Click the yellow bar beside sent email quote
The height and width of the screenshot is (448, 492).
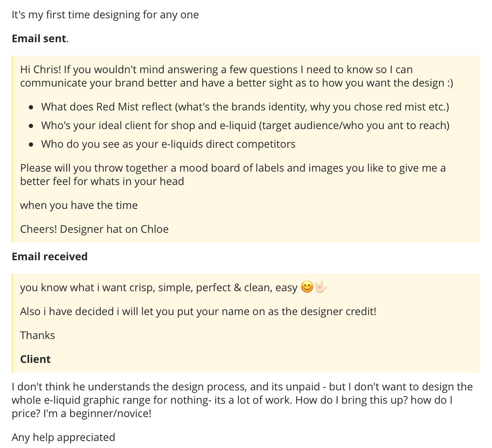point(12,149)
